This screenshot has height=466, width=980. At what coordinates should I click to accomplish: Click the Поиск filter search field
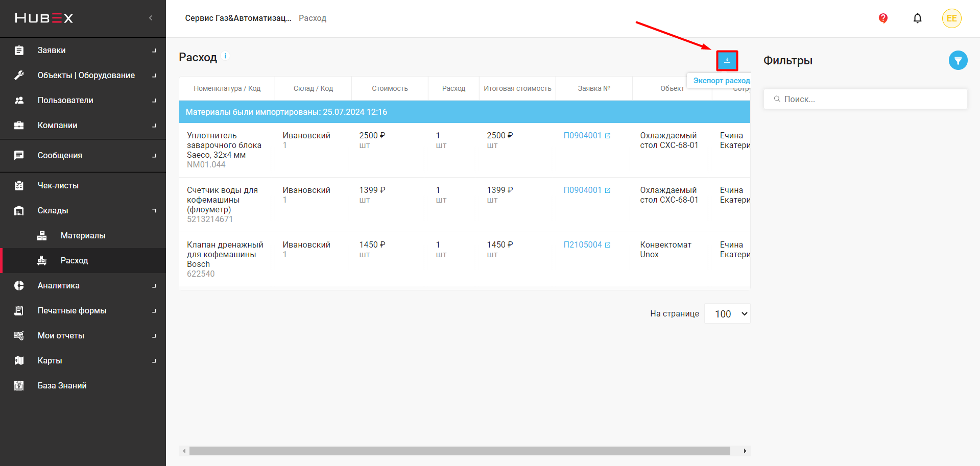(x=865, y=100)
